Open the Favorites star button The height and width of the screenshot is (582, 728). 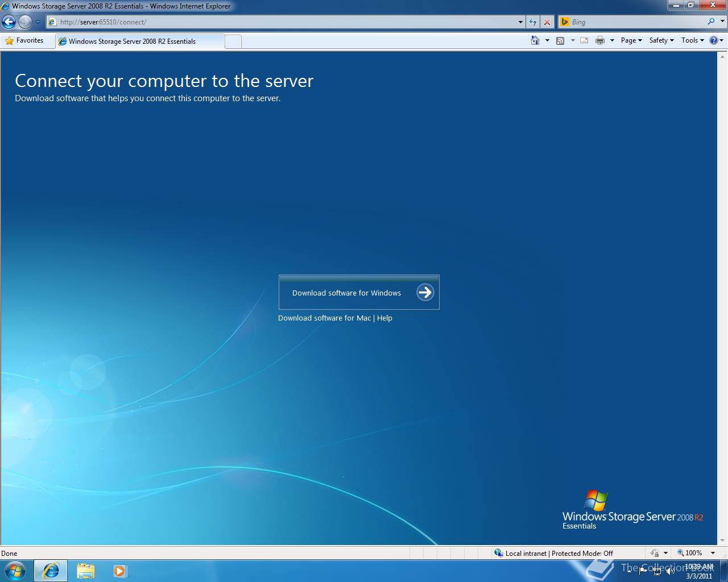coord(24,40)
